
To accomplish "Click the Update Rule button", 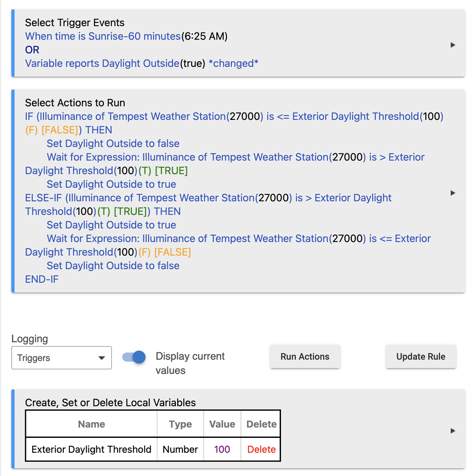I will 421,357.
